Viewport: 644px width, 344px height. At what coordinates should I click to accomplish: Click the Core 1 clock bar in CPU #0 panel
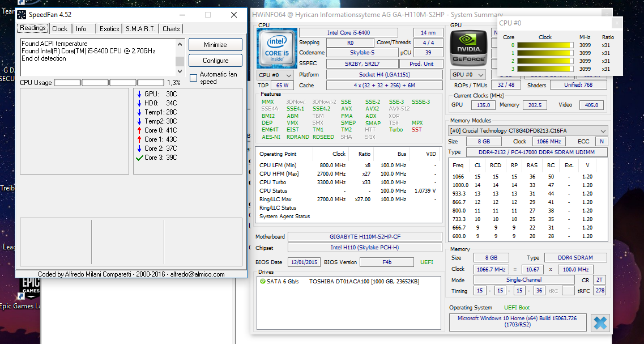545,53
